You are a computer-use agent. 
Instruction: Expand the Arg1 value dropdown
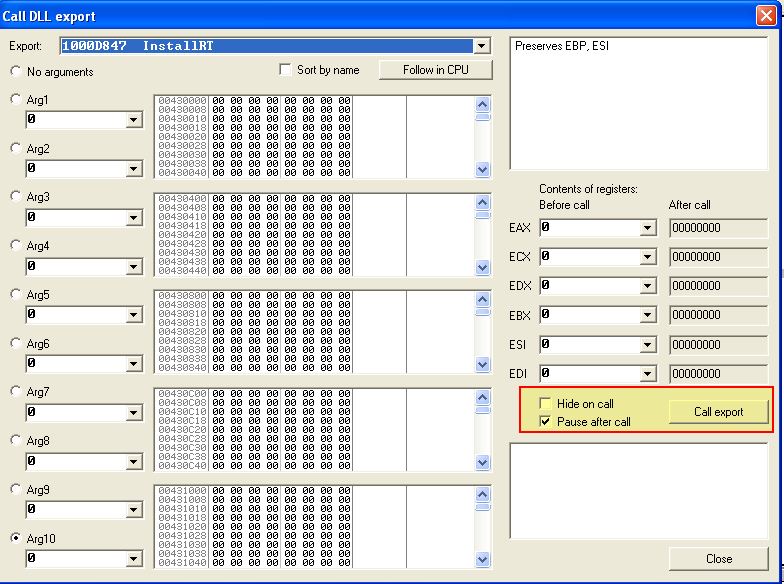tap(134, 120)
